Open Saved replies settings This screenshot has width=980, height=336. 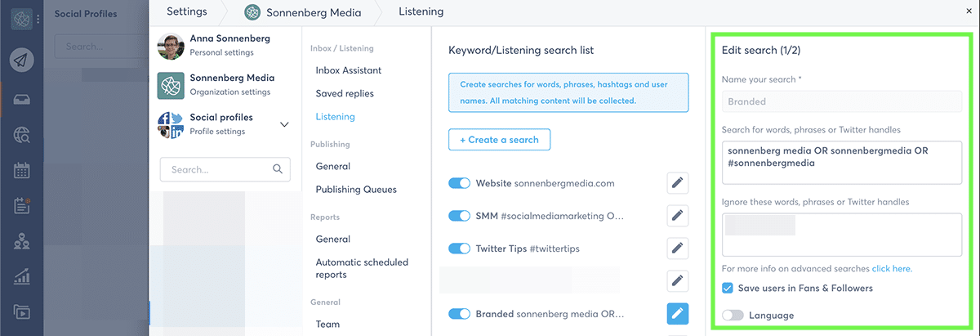[345, 93]
